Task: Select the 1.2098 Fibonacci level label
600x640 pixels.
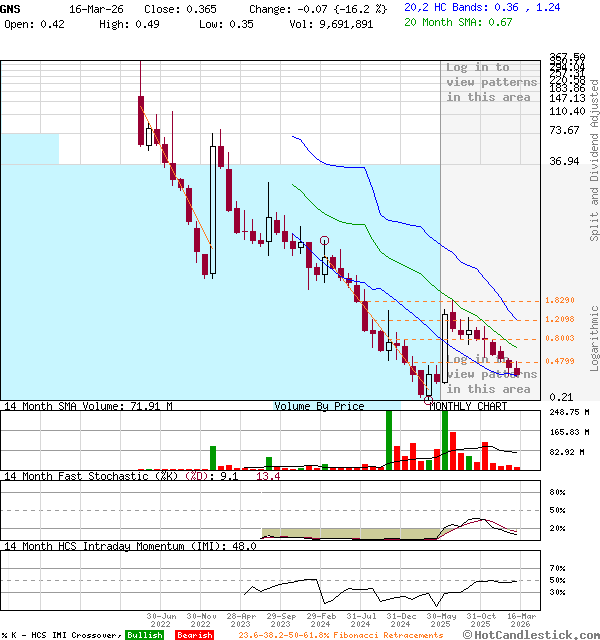Action: pos(559,320)
